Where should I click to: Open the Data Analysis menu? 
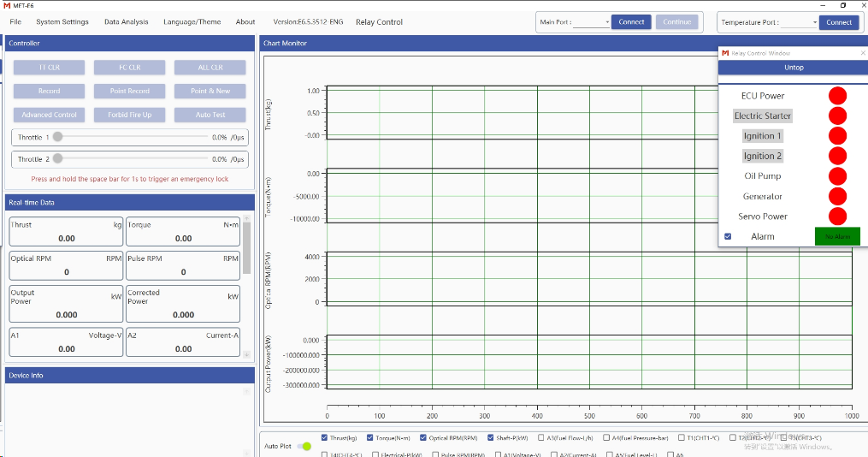(x=126, y=22)
